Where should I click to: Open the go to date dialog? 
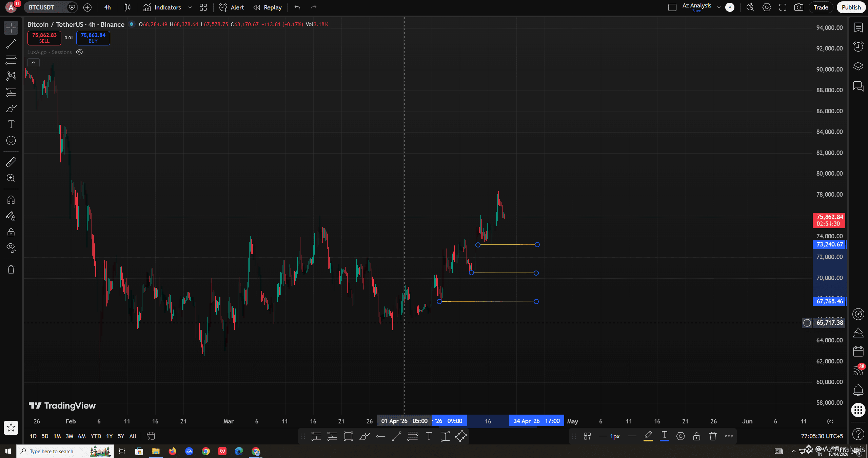[x=151, y=436]
